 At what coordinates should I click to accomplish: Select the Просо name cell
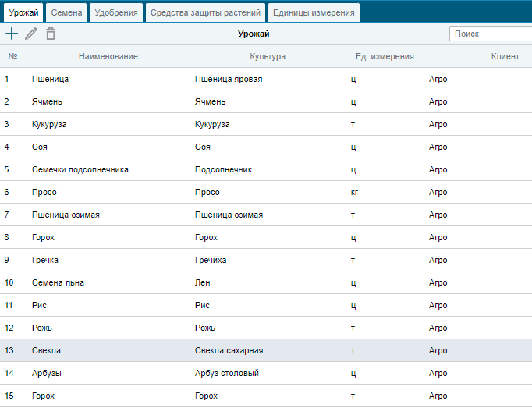108,192
